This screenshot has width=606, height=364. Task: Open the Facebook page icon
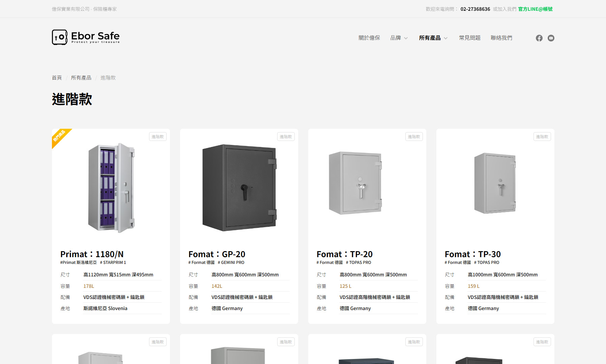point(539,38)
